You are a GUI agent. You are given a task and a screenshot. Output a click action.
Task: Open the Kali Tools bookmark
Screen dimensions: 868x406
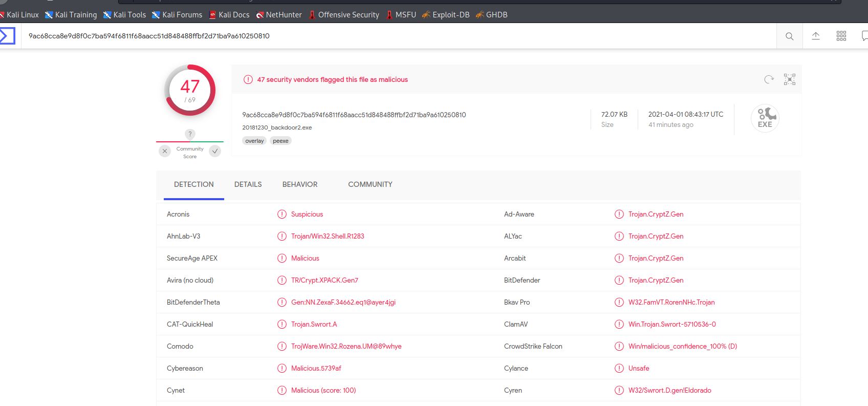point(125,15)
